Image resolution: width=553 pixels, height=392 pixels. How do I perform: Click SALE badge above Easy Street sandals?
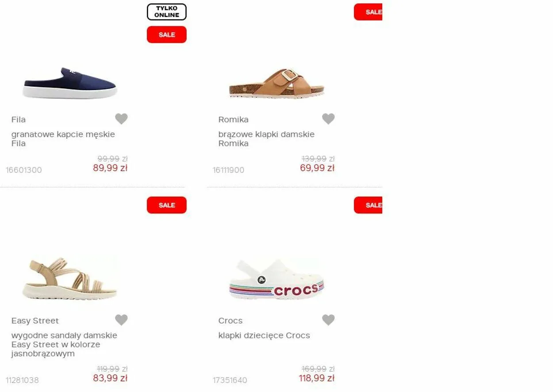point(167,205)
